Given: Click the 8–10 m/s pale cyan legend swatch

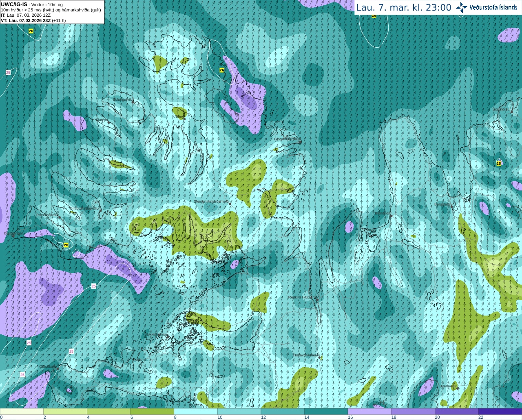Looking at the screenshot, I should coord(196,411).
